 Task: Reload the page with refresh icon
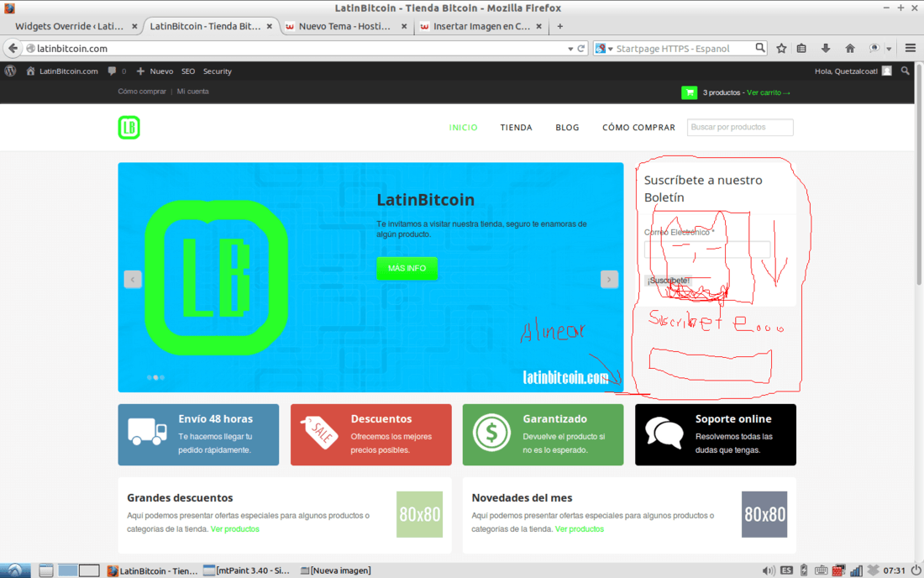tap(581, 49)
